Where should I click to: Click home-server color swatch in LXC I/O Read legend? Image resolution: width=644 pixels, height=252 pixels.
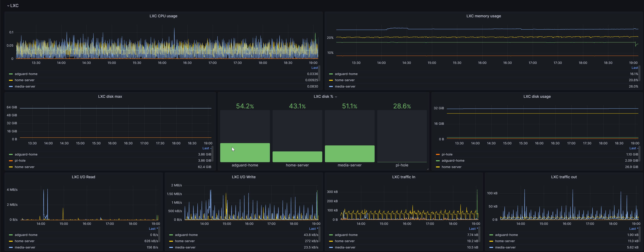pos(11,241)
